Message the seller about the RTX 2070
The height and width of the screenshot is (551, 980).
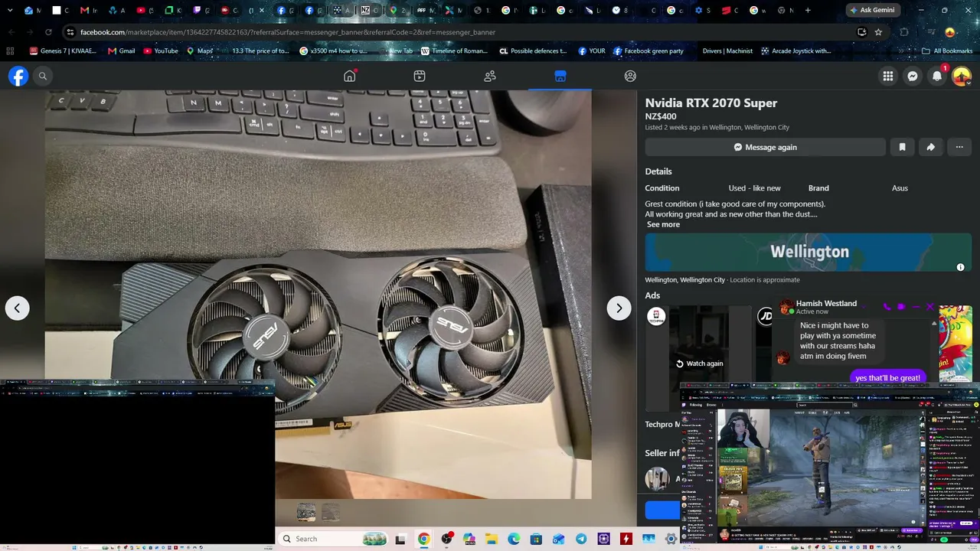click(766, 147)
